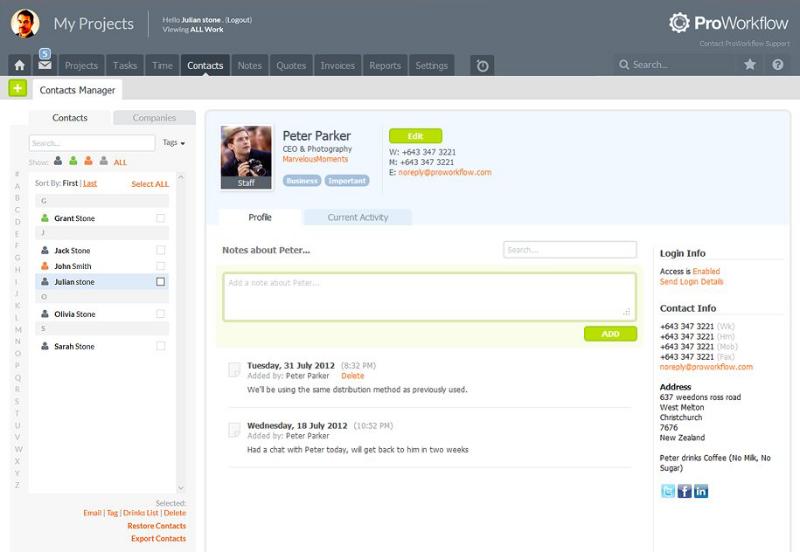Click Drinks List link for selected contacts
The width and height of the screenshot is (800, 552).
click(141, 513)
